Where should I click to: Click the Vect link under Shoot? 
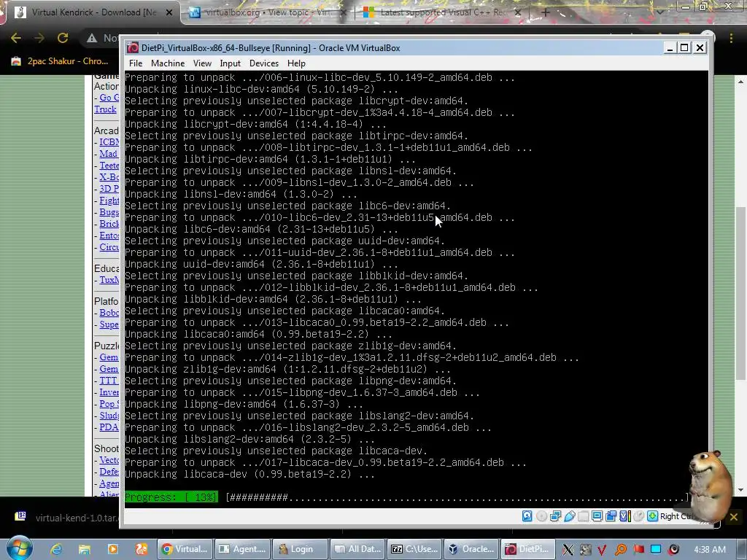click(x=109, y=460)
